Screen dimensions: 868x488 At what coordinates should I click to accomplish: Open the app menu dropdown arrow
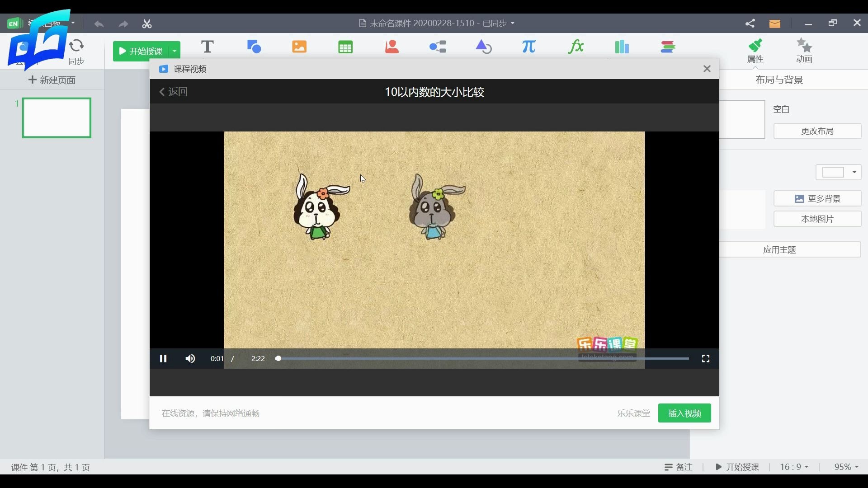73,23
